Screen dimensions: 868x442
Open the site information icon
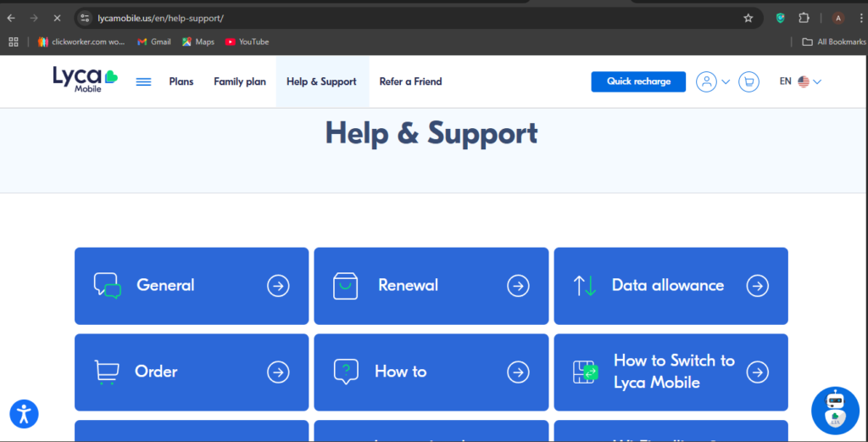click(x=85, y=19)
